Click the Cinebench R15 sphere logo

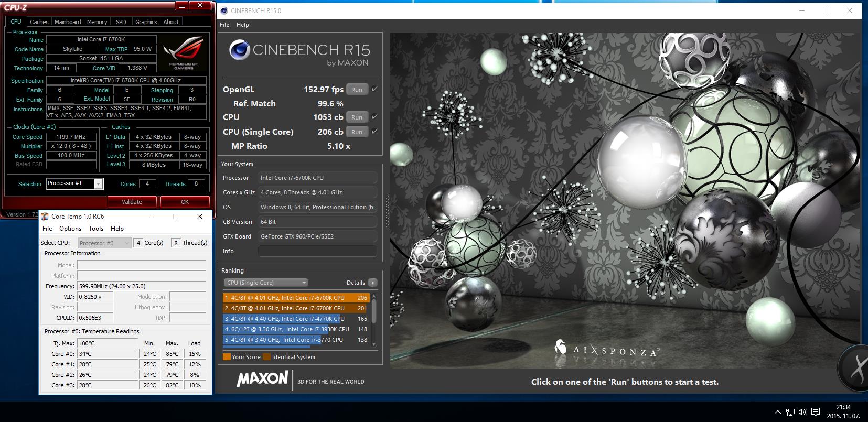tap(239, 50)
